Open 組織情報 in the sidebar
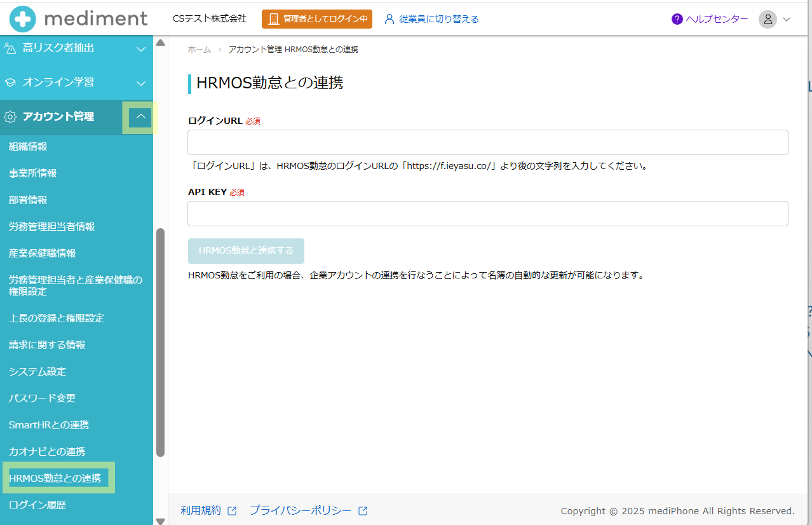Image resolution: width=812 pixels, height=525 pixels. (28, 146)
